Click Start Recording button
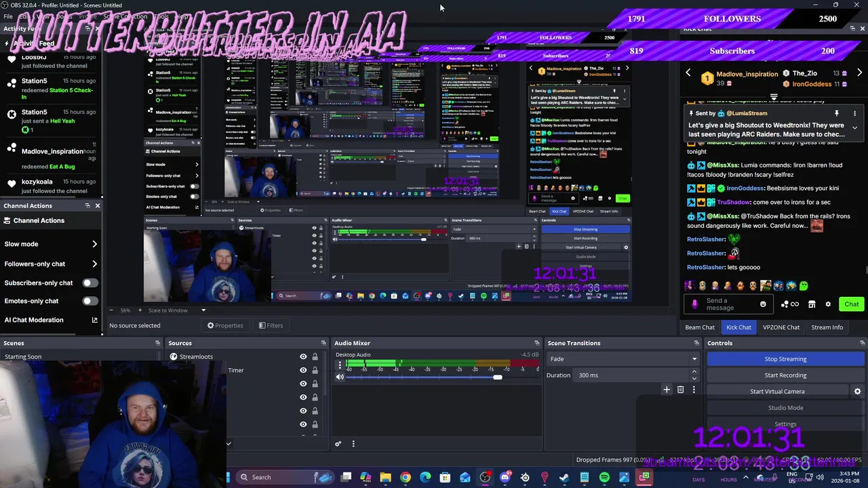 pos(785,375)
